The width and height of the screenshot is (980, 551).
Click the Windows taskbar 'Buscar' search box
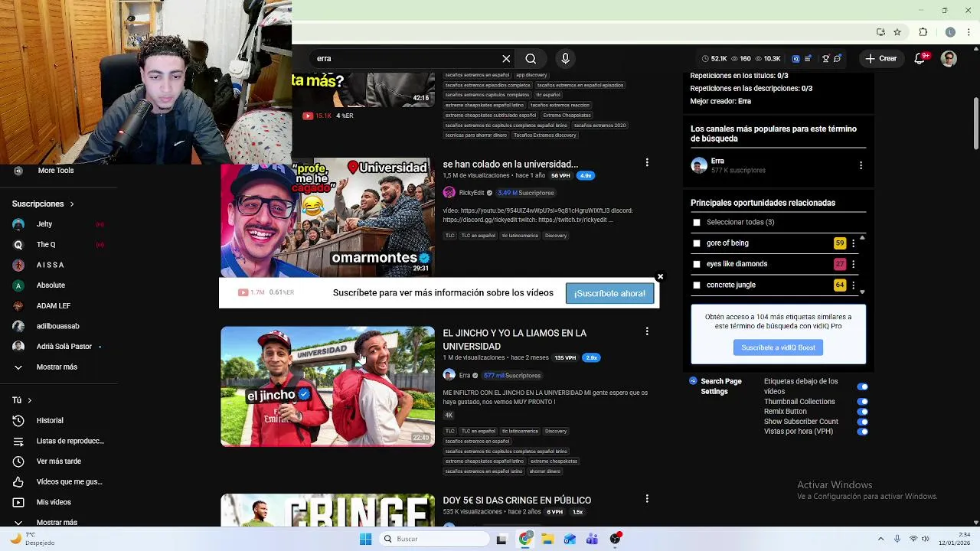coord(435,539)
